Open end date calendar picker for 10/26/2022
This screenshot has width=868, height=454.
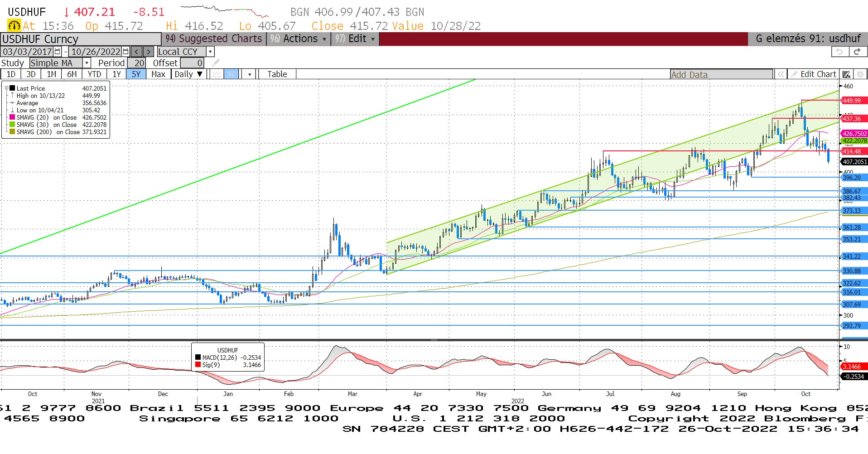click(126, 52)
